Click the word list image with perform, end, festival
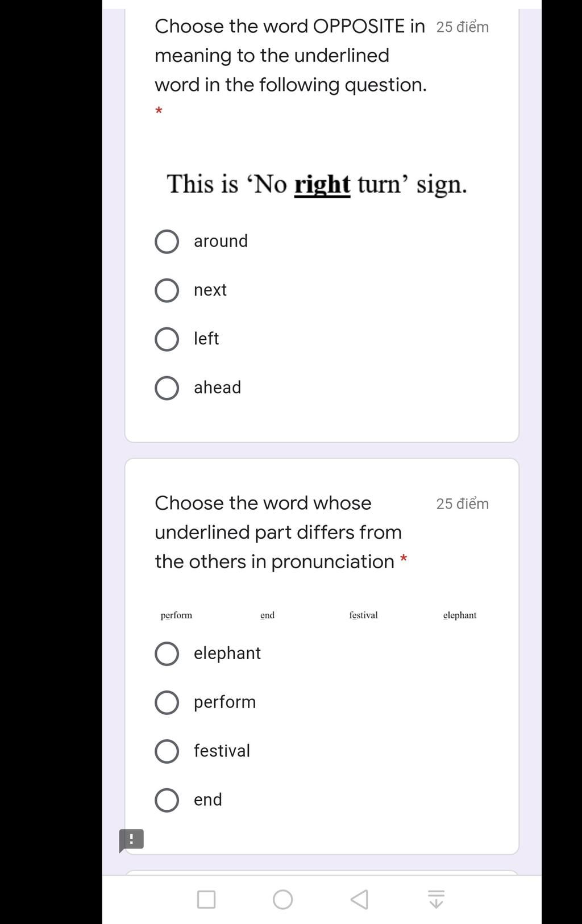582x924 pixels. [x=318, y=615]
